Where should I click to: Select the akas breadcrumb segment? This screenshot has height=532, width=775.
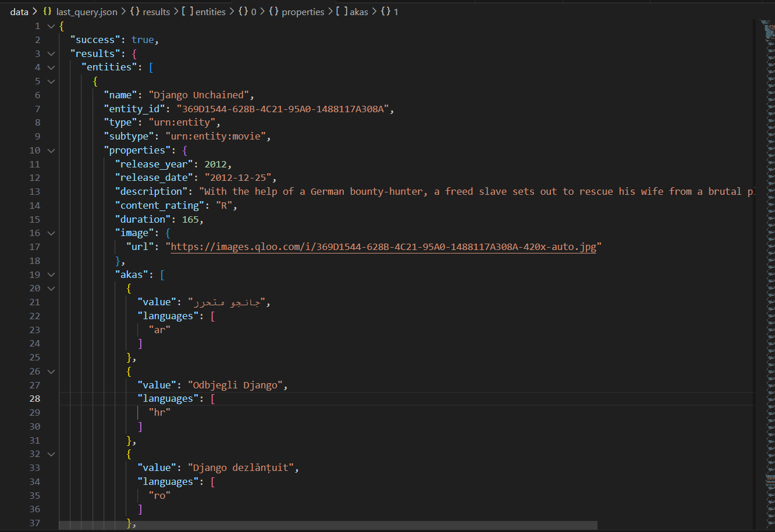[x=359, y=12]
